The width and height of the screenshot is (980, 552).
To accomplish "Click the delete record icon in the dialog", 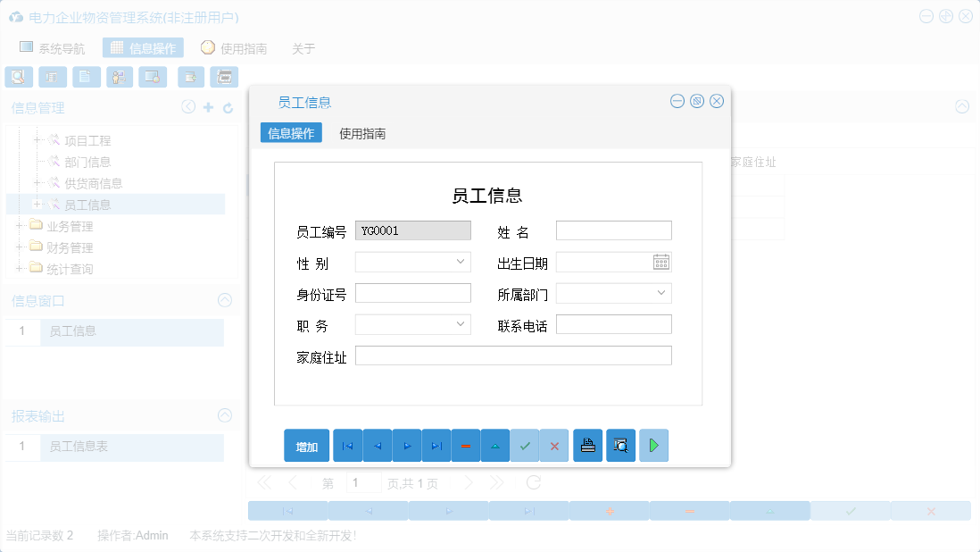I will tap(466, 445).
